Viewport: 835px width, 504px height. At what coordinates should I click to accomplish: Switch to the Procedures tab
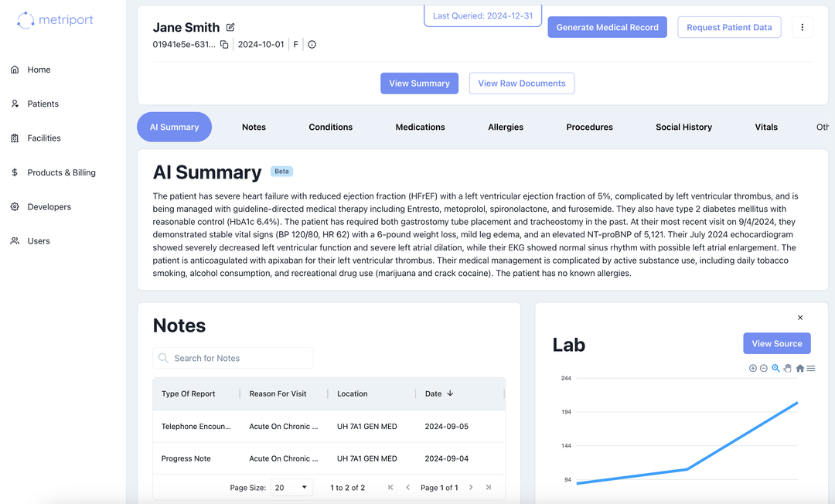coord(589,128)
